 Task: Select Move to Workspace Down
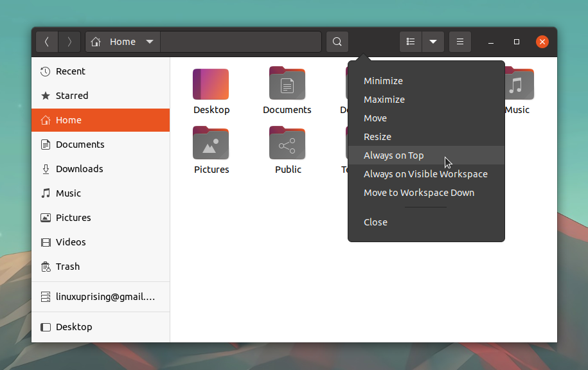419,192
